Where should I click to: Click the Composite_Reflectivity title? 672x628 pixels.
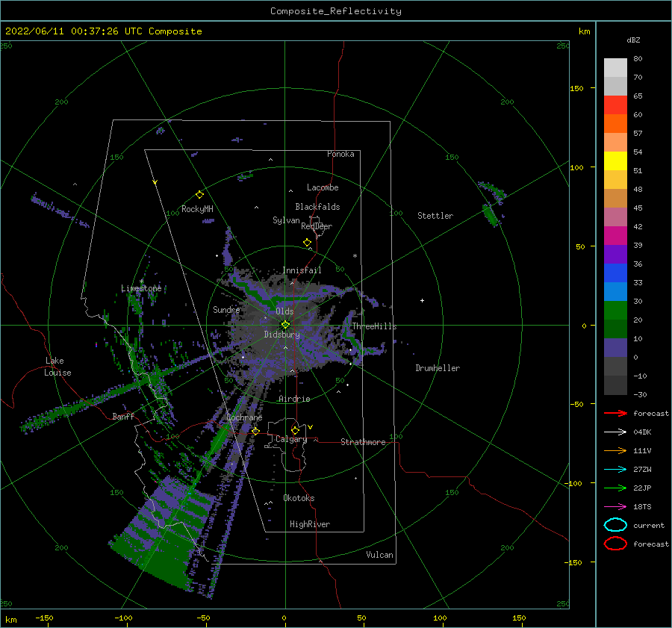(336, 11)
